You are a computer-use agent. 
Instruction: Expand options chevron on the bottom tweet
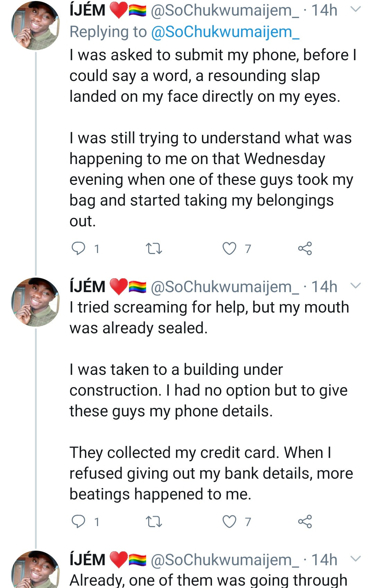point(356,559)
